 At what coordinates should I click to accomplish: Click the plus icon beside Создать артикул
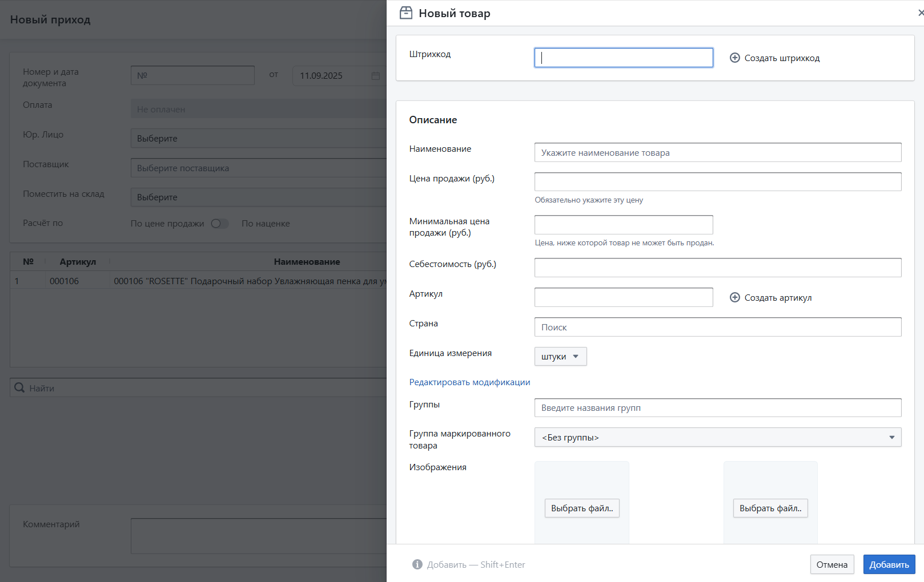click(735, 297)
